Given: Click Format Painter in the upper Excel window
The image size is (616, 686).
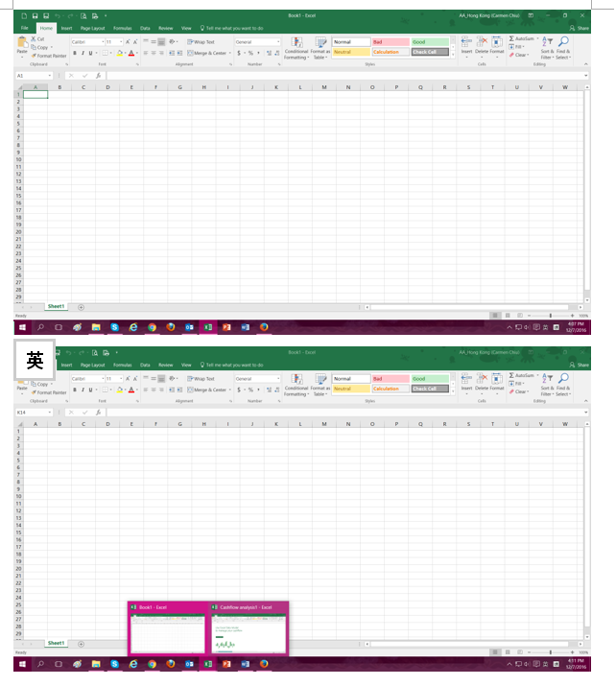Looking at the screenshot, I should tap(49, 56).
